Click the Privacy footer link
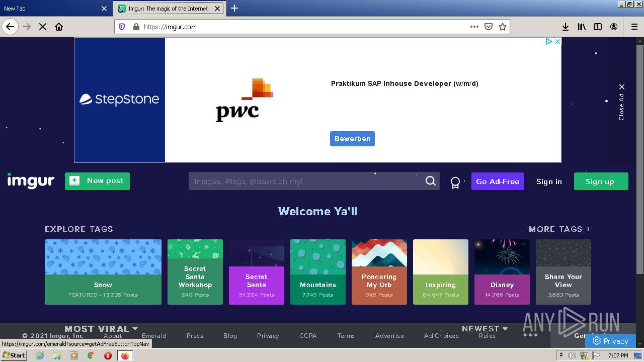The height and width of the screenshot is (362, 644). coord(268,335)
